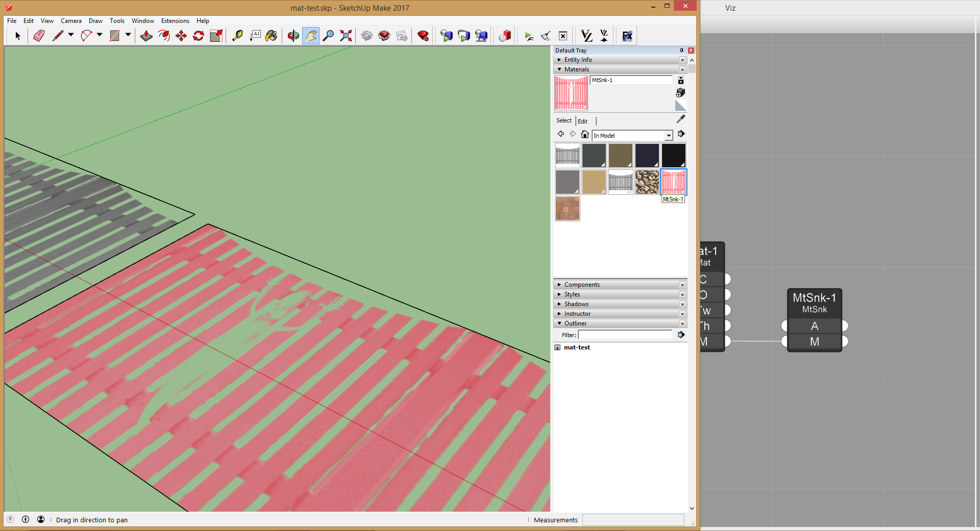Image resolution: width=980 pixels, height=531 pixels.
Task: Click the Zoom Extents tool
Action: [346, 36]
